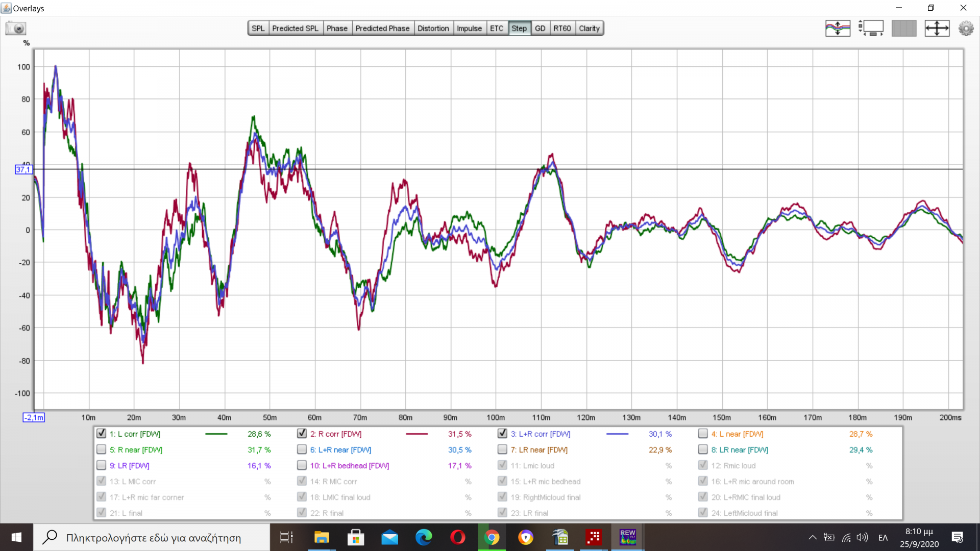Click the 28,6 % value of L corr
The width and height of the screenshot is (980, 551).
pos(259,434)
